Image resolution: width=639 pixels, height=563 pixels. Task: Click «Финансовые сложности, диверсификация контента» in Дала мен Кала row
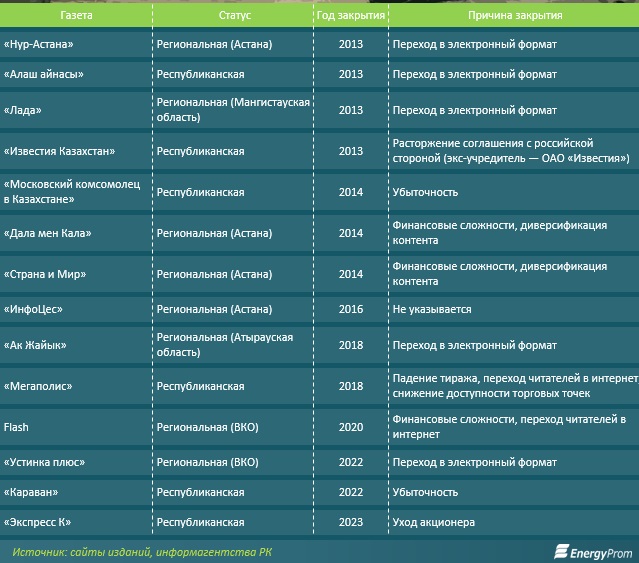[500, 233]
